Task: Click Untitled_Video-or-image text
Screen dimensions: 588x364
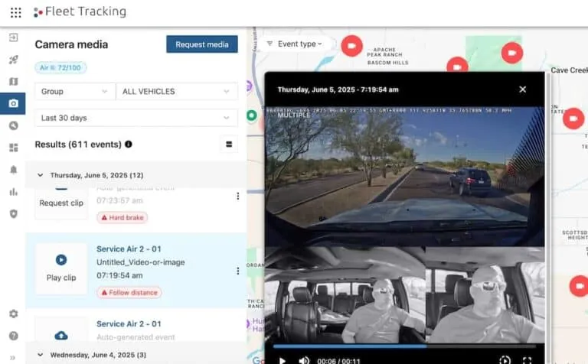Action: [141, 262]
